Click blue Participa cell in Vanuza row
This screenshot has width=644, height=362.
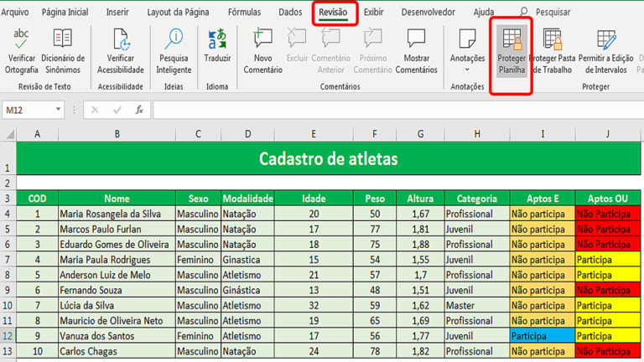(x=543, y=336)
